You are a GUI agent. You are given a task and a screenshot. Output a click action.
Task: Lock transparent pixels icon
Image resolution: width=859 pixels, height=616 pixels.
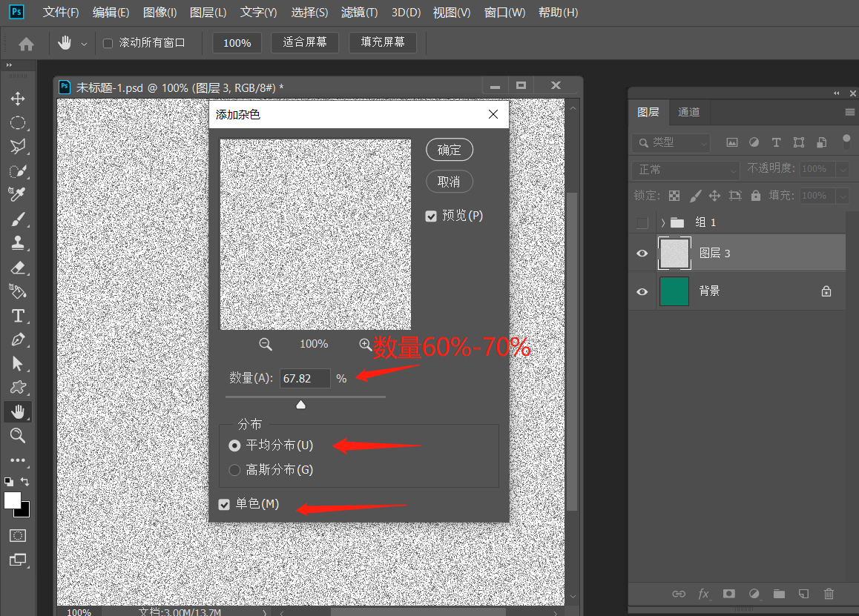(674, 196)
